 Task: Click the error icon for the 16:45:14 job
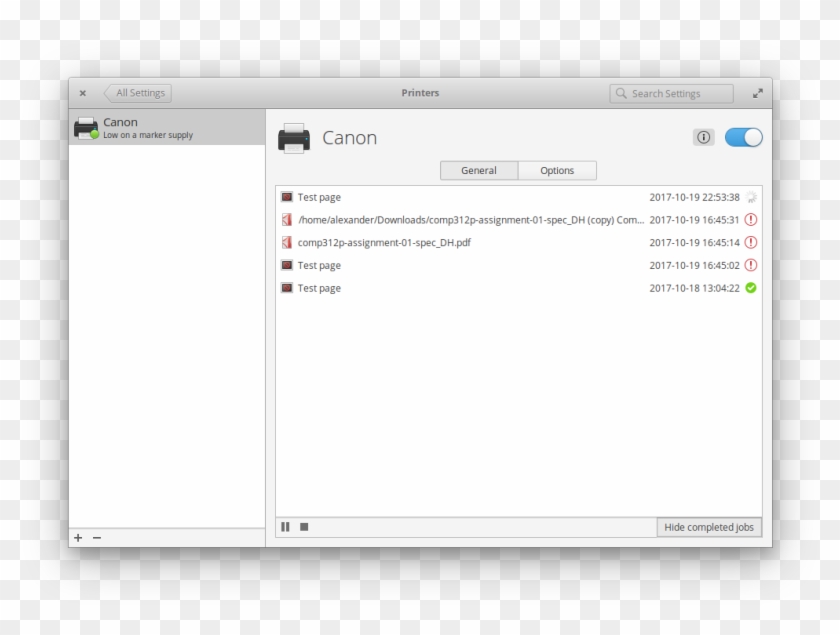click(x=751, y=242)
